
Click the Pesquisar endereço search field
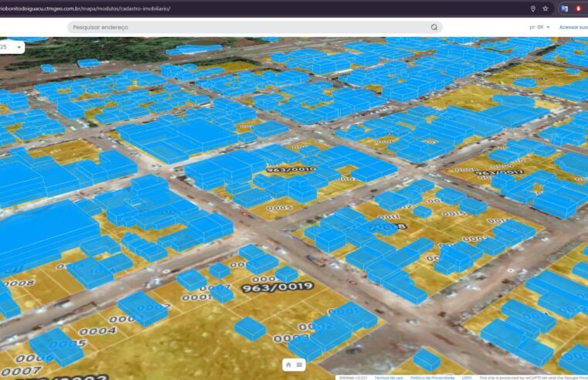point(247,27)
